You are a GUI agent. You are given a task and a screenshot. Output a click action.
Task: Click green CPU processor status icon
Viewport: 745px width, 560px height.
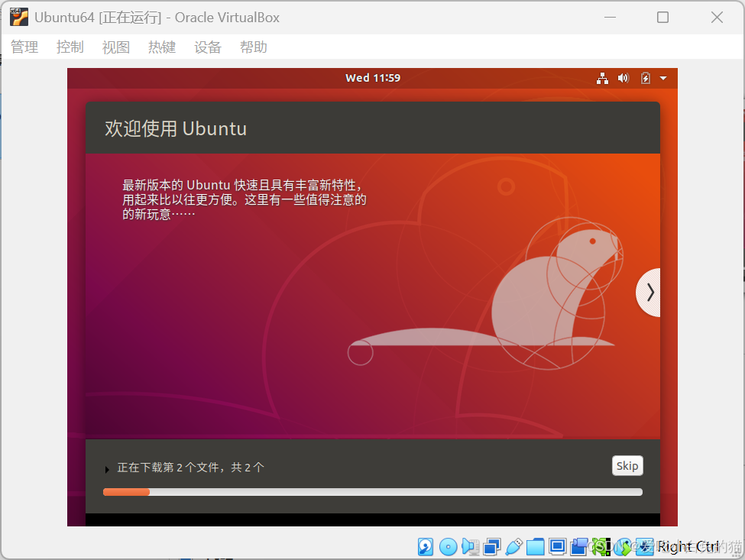tap(601, 547)
